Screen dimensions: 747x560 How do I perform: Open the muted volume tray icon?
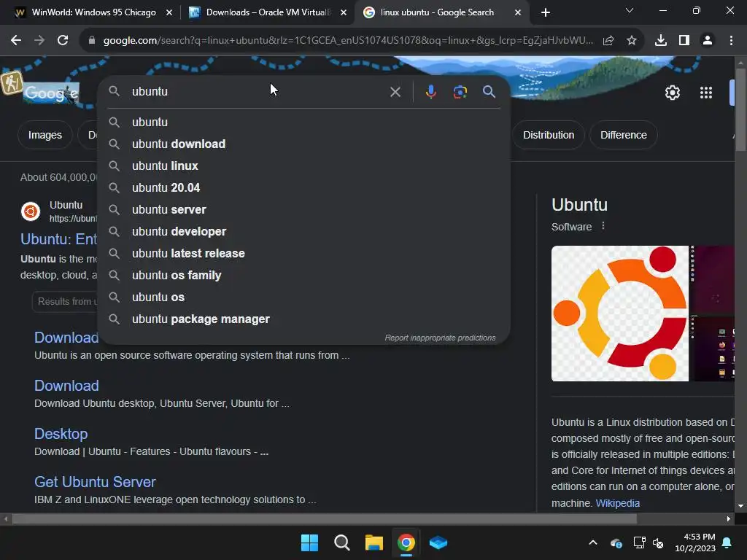(x=659, y=542)
